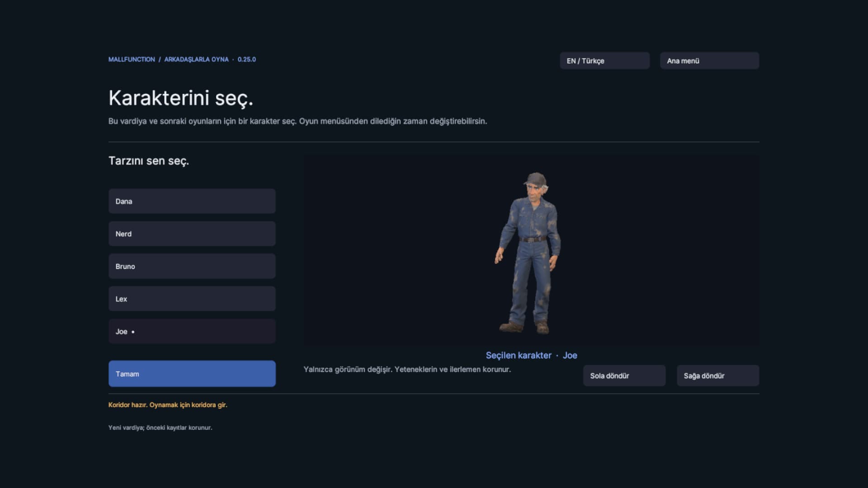Rotate character with Sağa döndür
Image resolution: width=868 pixels, height=488 pixels.
click(x=718, y=375)
